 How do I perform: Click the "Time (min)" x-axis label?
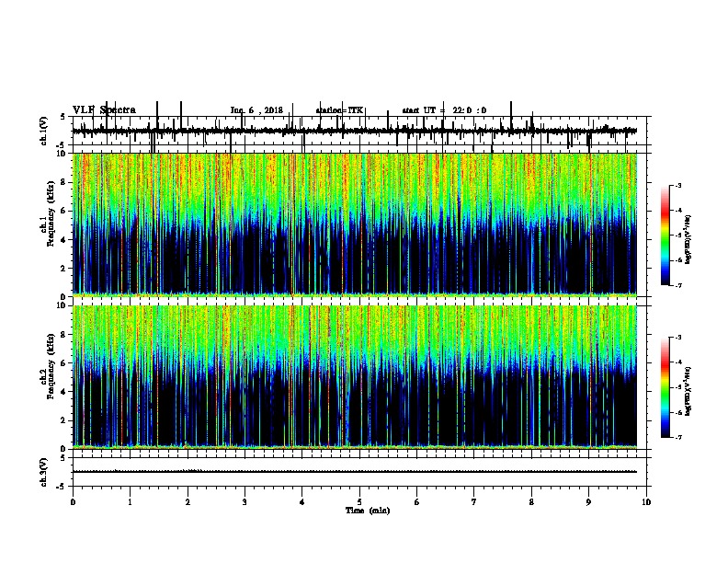click(x=368, y=511)
